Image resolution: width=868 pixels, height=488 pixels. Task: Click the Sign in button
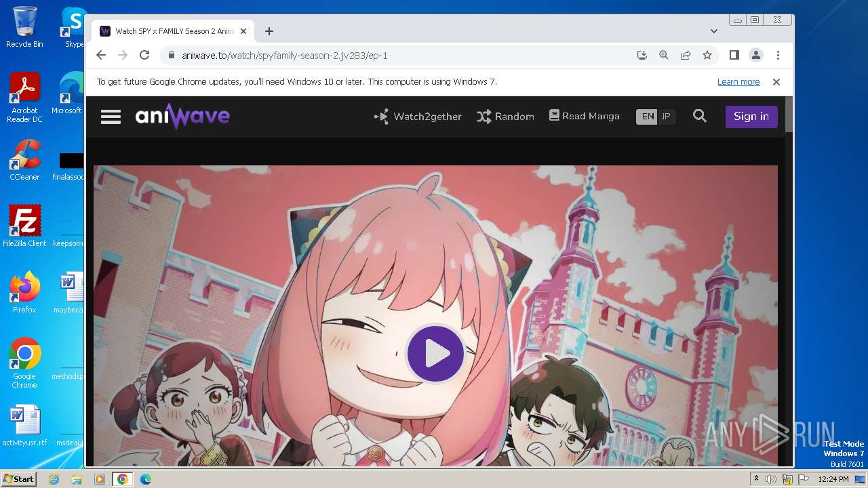(751, 117)
